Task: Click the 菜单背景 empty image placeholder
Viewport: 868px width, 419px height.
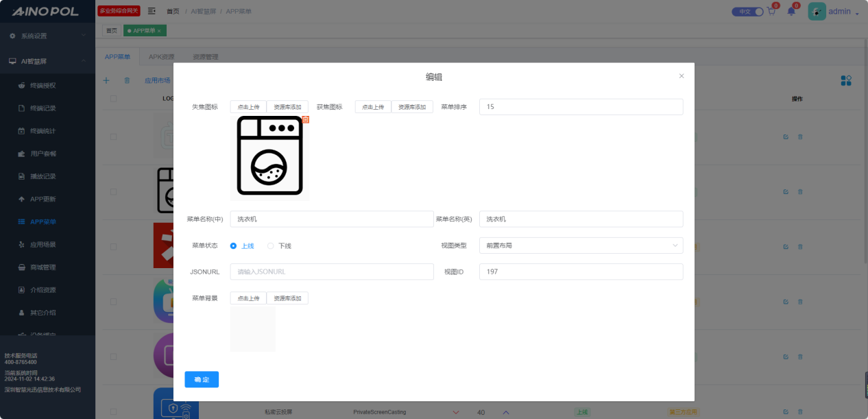Action: pyautogui.click(x=252, y=328)
